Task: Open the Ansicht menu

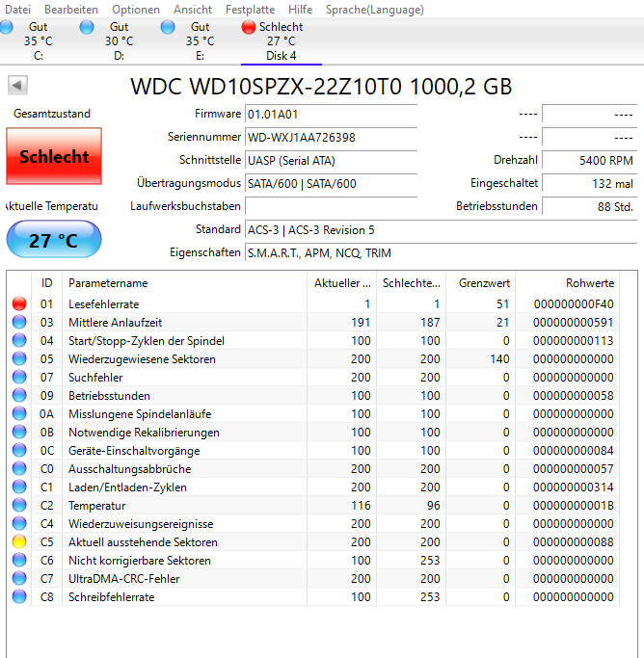Action: (x=193, y=10)
